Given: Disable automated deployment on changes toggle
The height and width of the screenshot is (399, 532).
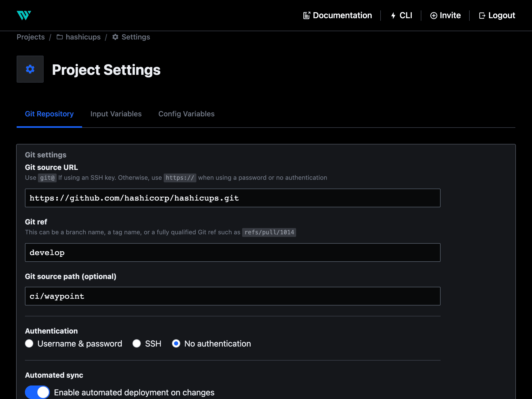Looking at the screenshot, I should [x=37, y=392].
